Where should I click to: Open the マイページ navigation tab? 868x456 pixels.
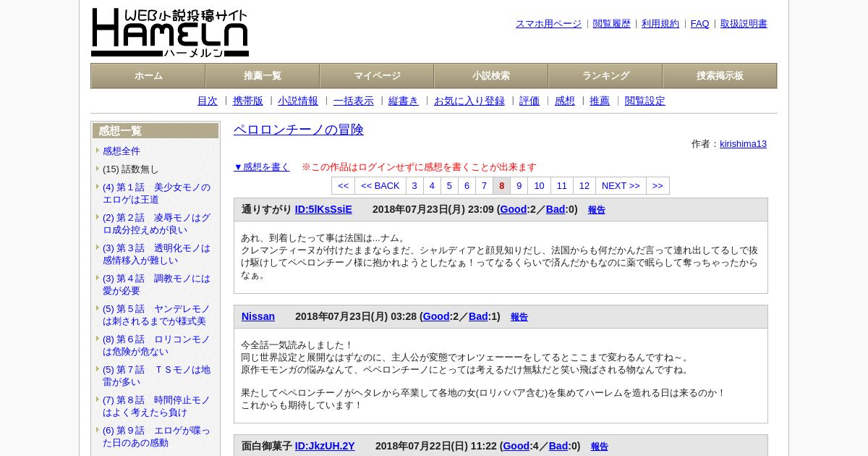377,76
